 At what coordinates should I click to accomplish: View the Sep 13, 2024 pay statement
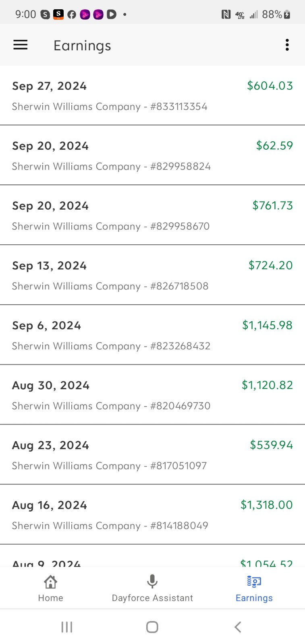click(x=152, y=275)
